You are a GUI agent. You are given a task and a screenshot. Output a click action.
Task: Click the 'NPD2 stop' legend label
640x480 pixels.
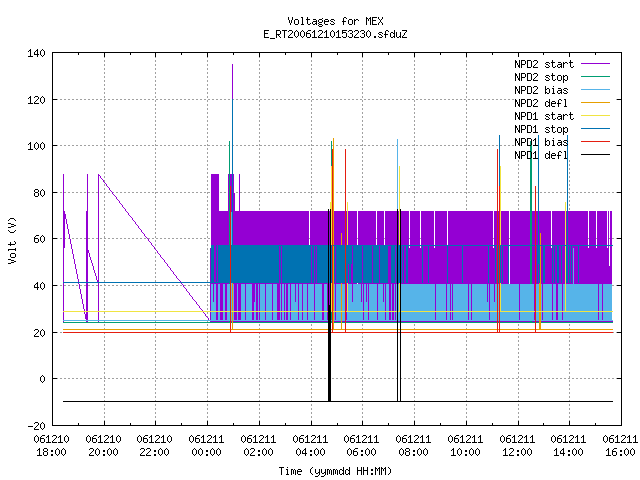click(x=541, y=77)
